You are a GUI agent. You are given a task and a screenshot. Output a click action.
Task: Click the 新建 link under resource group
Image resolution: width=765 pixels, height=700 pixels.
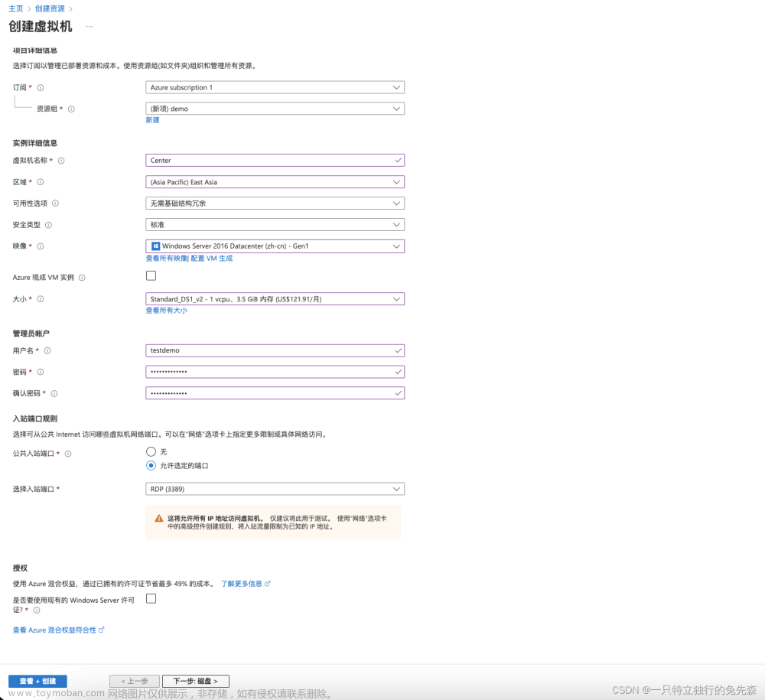tap(153, 120)
